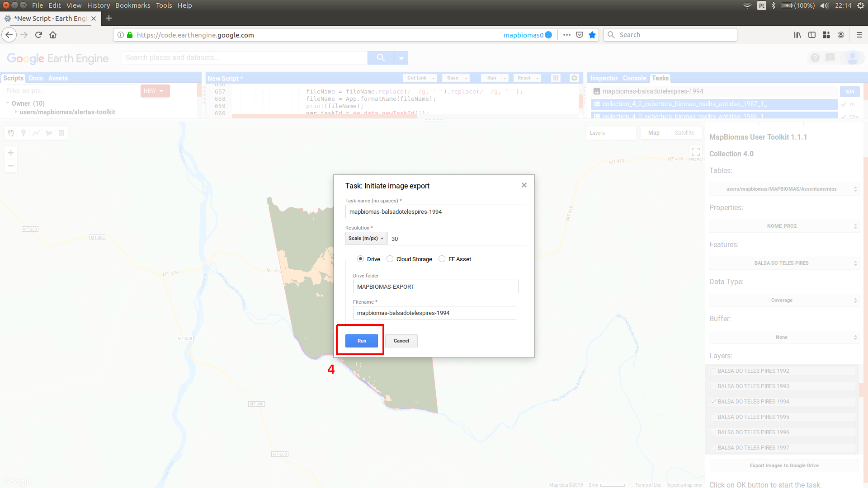Open the Scale (m/px) dropdown
This screenshot has height=488, width=868.
click(x=365, y=239)
